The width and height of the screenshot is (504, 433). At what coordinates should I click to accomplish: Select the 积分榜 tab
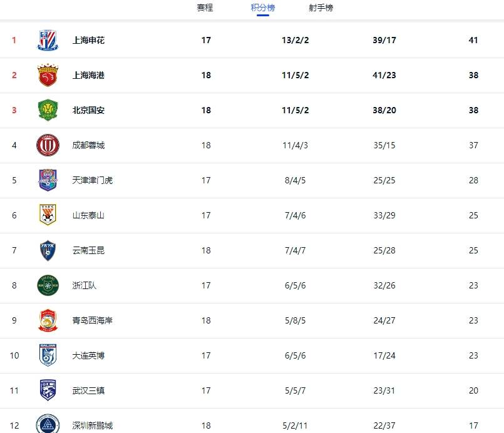(262, 8)
